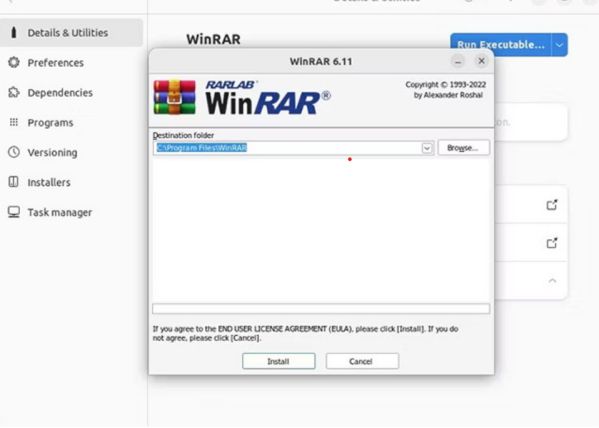
Task: Click the grid icon beside Programs
Action: [x=14, y=122]
